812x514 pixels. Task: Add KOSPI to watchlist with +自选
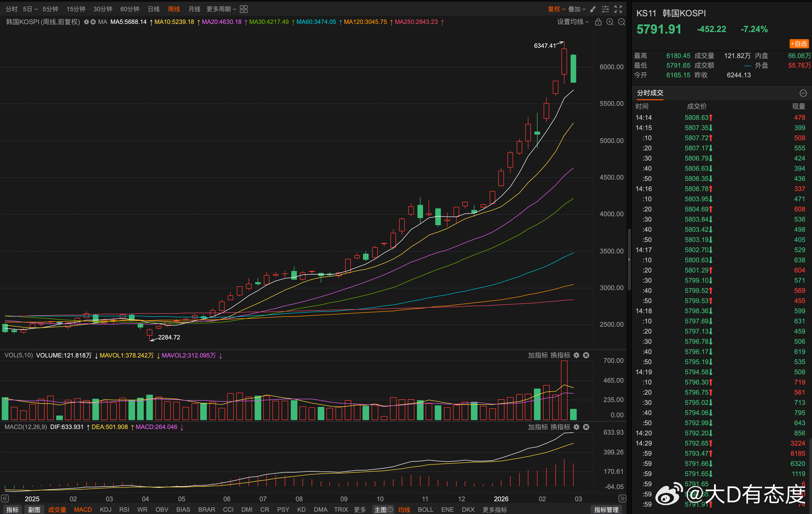point(799,44)
